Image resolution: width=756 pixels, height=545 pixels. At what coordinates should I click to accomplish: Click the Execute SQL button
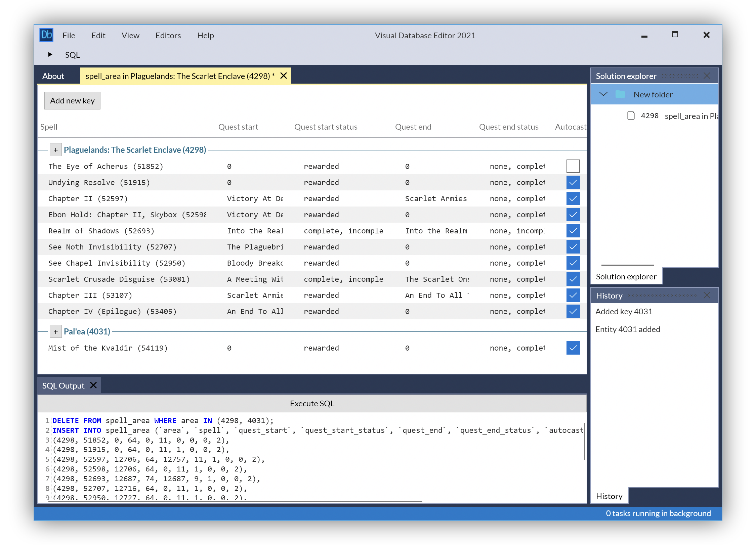tap(312, 403)
